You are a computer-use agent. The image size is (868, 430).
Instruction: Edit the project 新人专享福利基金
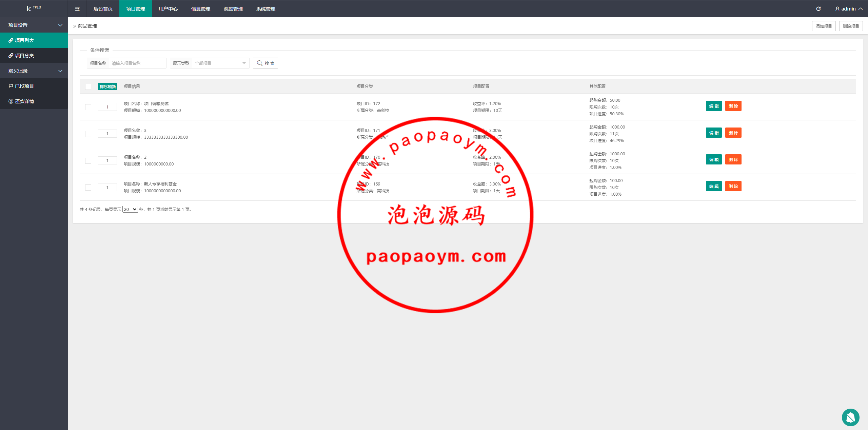click(x=714, y=187)
